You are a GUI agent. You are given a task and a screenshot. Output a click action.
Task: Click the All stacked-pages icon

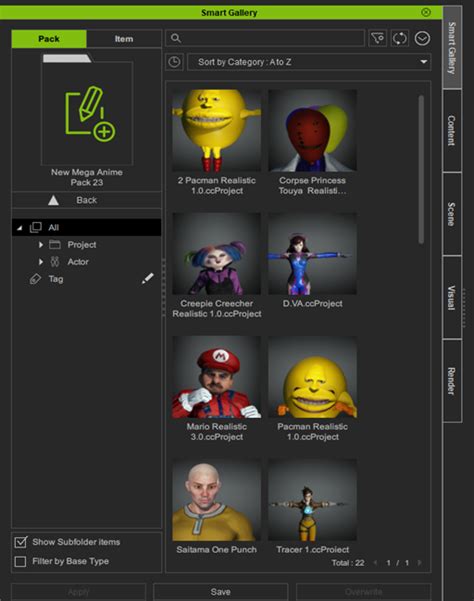pos(35,227)
